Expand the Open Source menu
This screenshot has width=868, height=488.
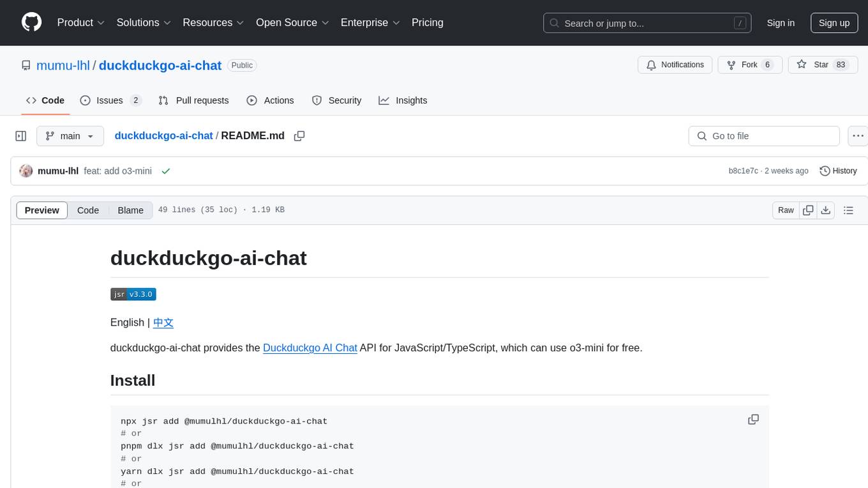[292, 22]
